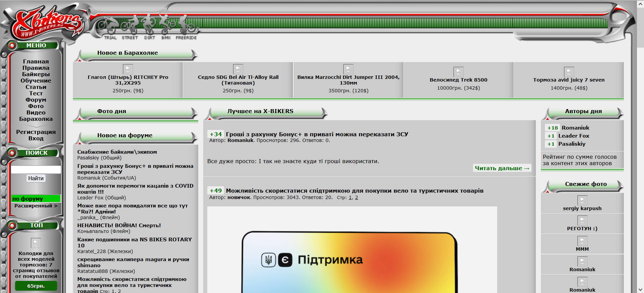
Task: Click 'Новое в Барахолке' section header
Action: (x=128, y=53)
